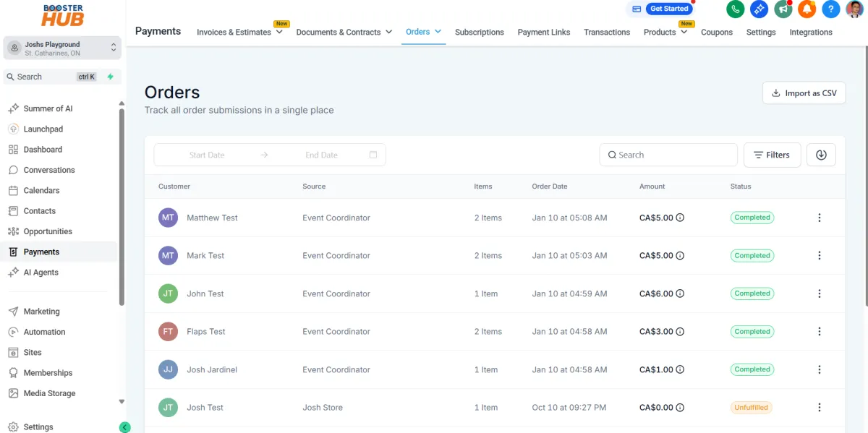Open the Transactions tab
The image size is (868, 433).
[x=607, y=32]
